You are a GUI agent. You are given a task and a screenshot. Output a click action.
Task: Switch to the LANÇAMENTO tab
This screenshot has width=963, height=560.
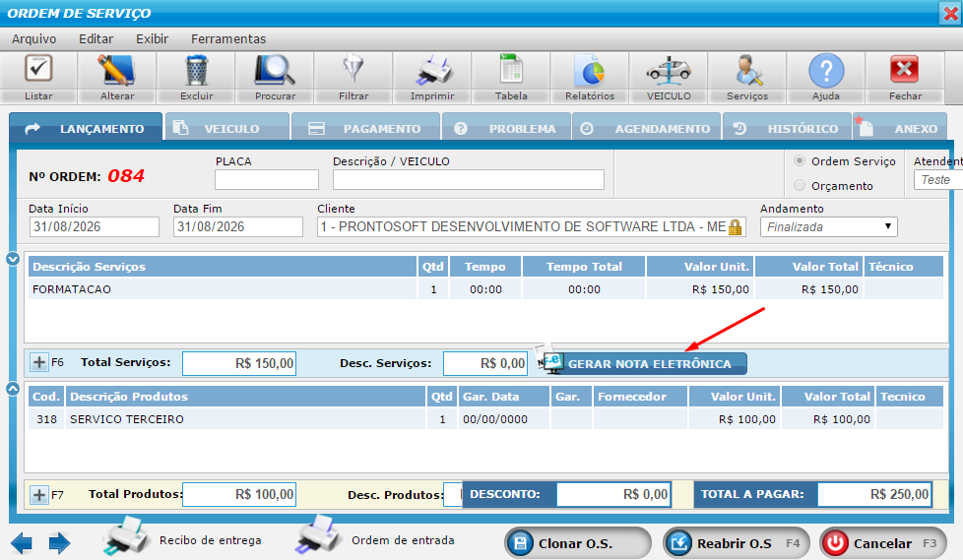86,128
